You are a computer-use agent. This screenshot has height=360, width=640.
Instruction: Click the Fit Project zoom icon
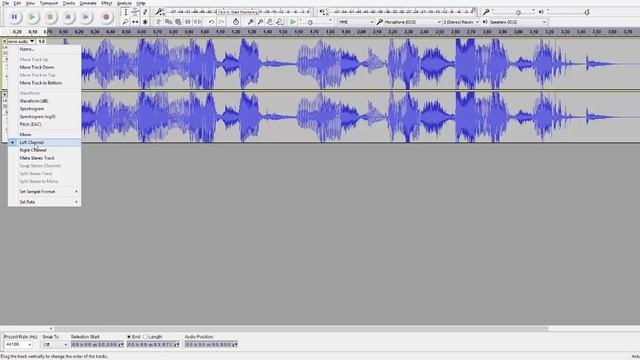click(x=280, y=22)
